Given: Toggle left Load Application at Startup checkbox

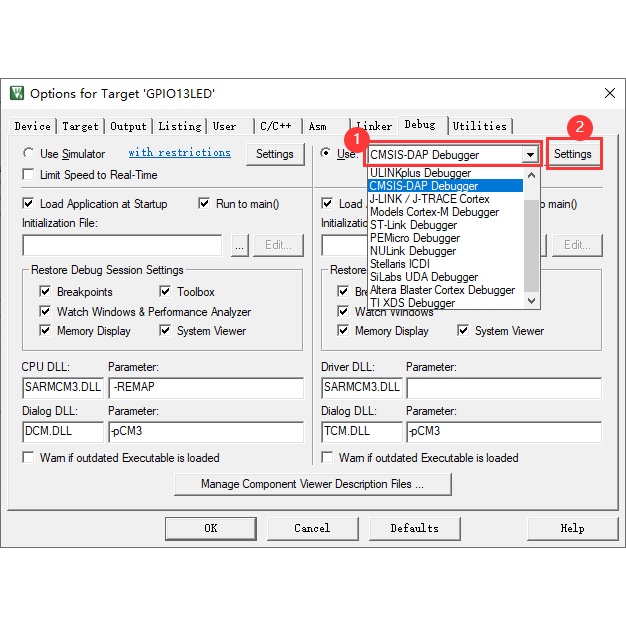Looking at the screenshot, I should 29,204.
